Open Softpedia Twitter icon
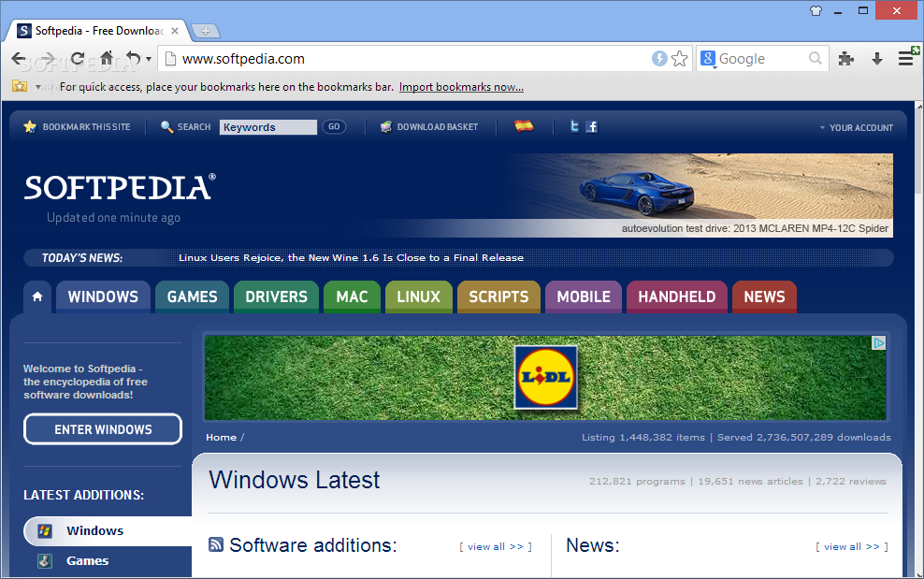This screenshot has height=579, width=924. point(574,126)
